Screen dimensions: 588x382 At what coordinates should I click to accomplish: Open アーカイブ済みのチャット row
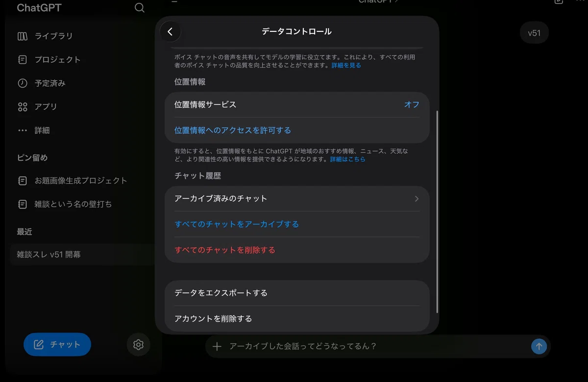pos(297,198)
